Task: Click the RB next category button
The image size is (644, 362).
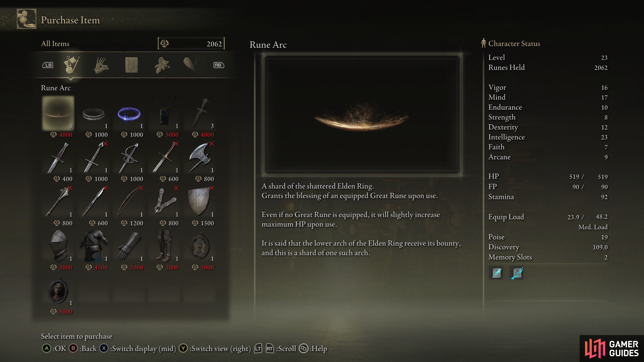Action: (x=219, y=65)
